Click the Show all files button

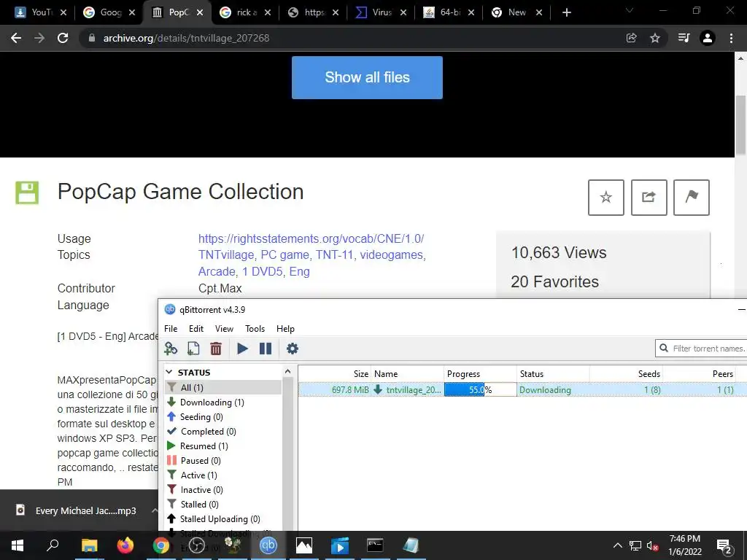pyautogui.click(x=367, y=77)
